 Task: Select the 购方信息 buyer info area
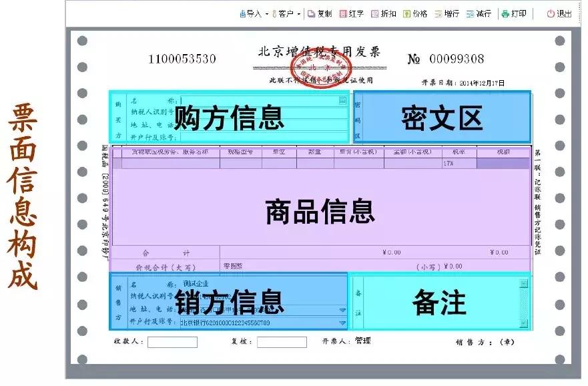[230, 118]
